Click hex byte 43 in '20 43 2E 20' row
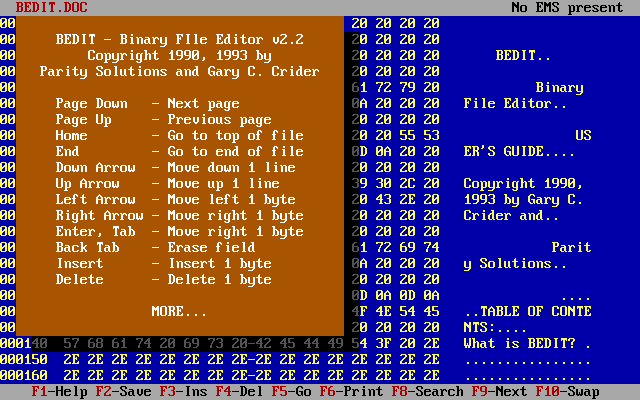 (383, 200)
